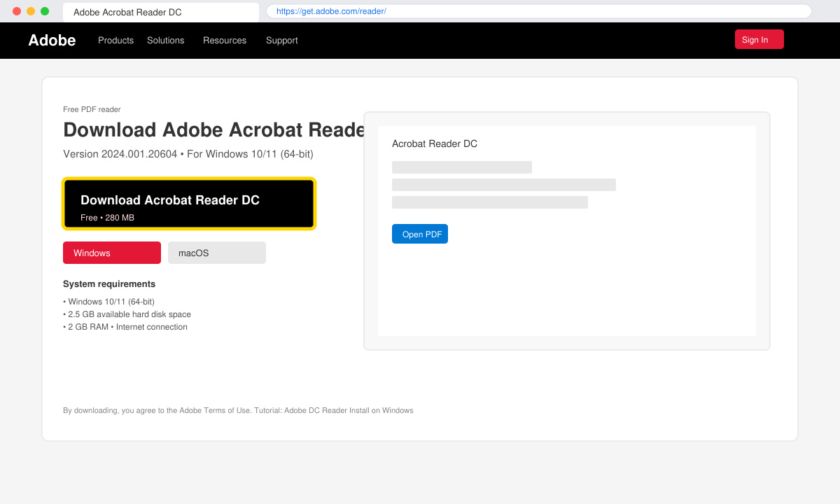840x504 pixels.
Task: Click the 'Version 2024.001.20604' text line
Action: point(188,154)
